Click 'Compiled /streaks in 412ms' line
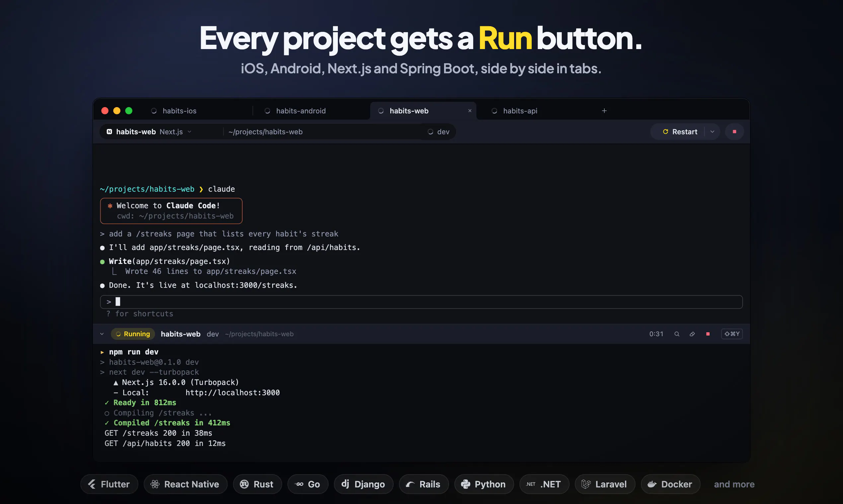 (172, 423)
